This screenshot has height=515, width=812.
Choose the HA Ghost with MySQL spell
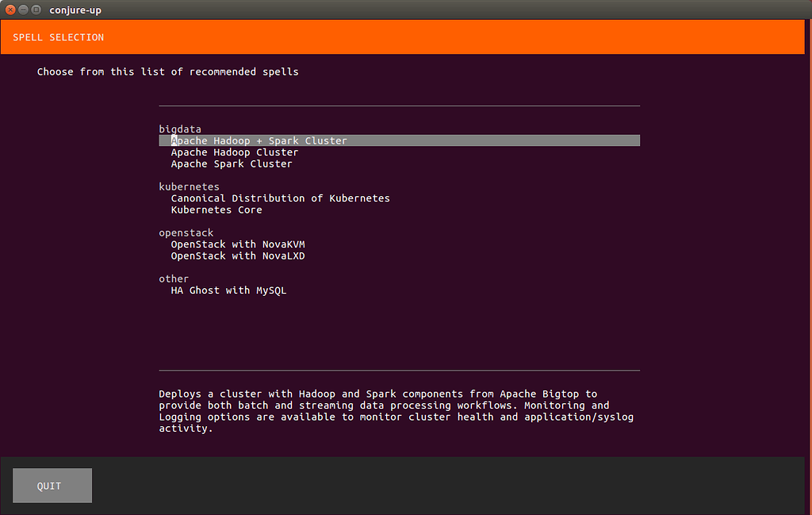[229, 290]
